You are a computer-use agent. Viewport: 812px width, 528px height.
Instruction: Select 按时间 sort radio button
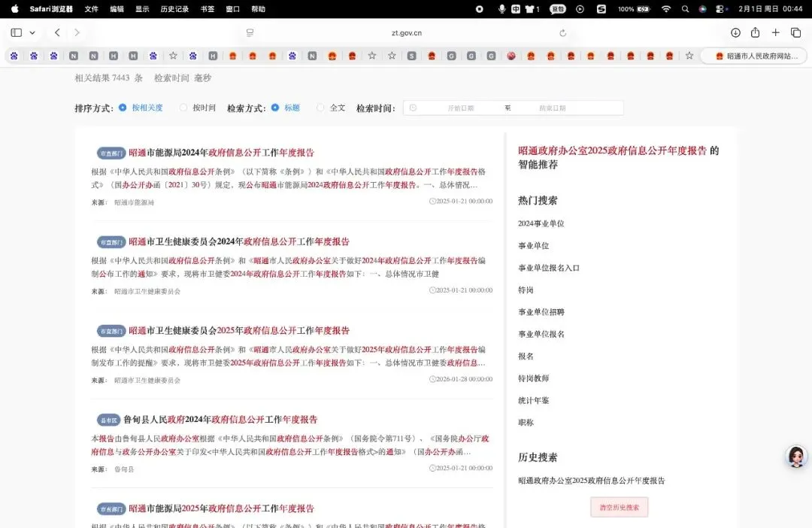point(183,108)
